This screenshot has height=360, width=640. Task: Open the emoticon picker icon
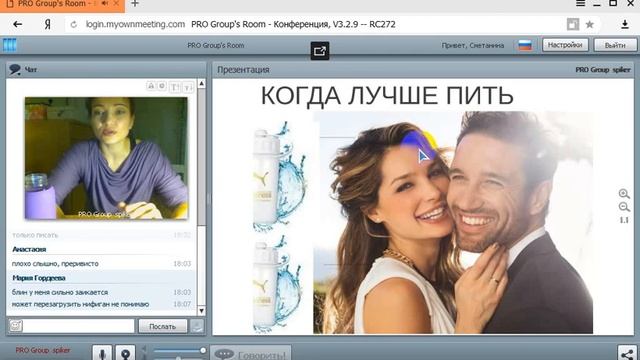click(x=16, y=326)
